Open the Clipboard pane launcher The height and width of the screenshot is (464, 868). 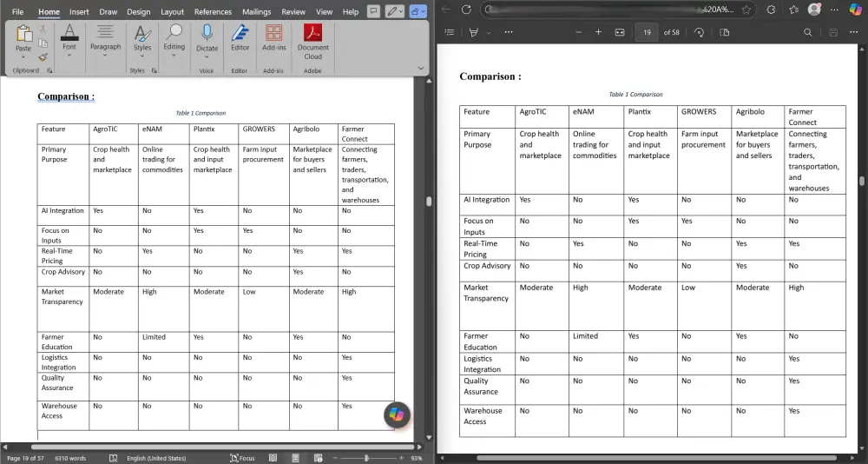pos(49,70)
